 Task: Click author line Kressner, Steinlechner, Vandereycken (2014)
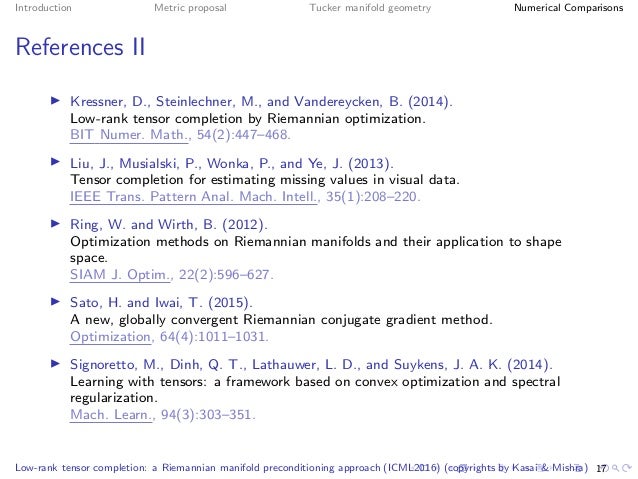tap(261, 101)
